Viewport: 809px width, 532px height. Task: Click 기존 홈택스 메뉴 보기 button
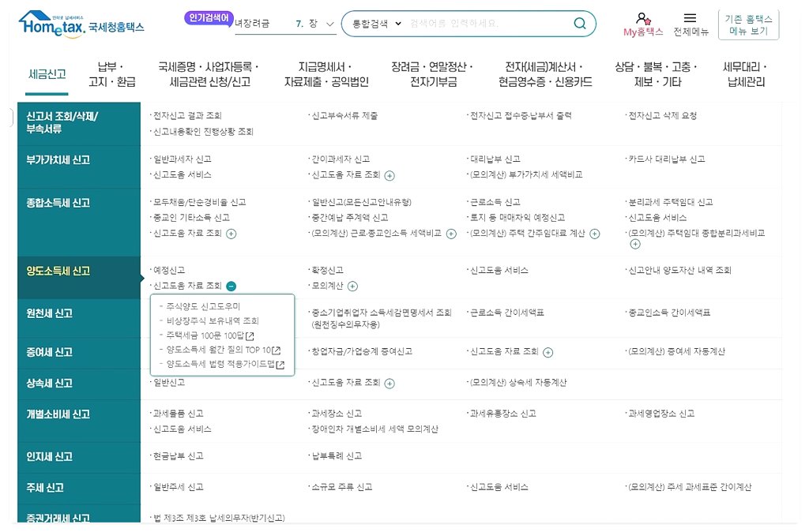[x=748, y=24]
